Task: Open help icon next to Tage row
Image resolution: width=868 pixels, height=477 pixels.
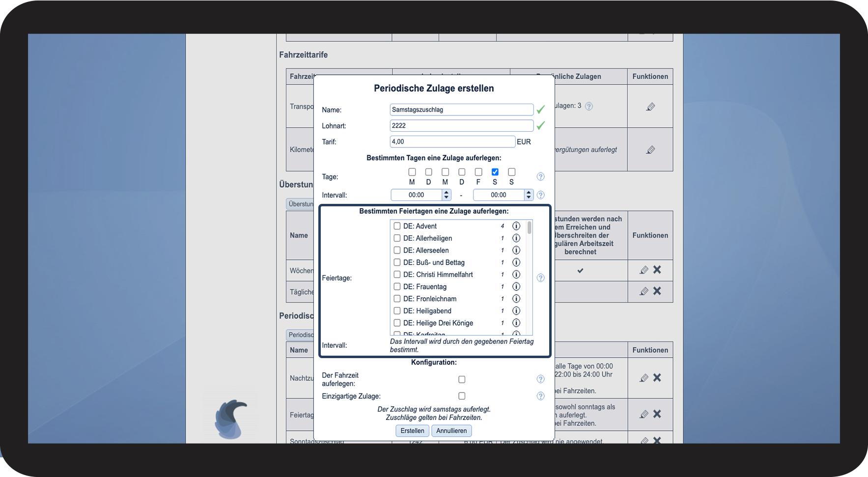Action: pos(540,176)
